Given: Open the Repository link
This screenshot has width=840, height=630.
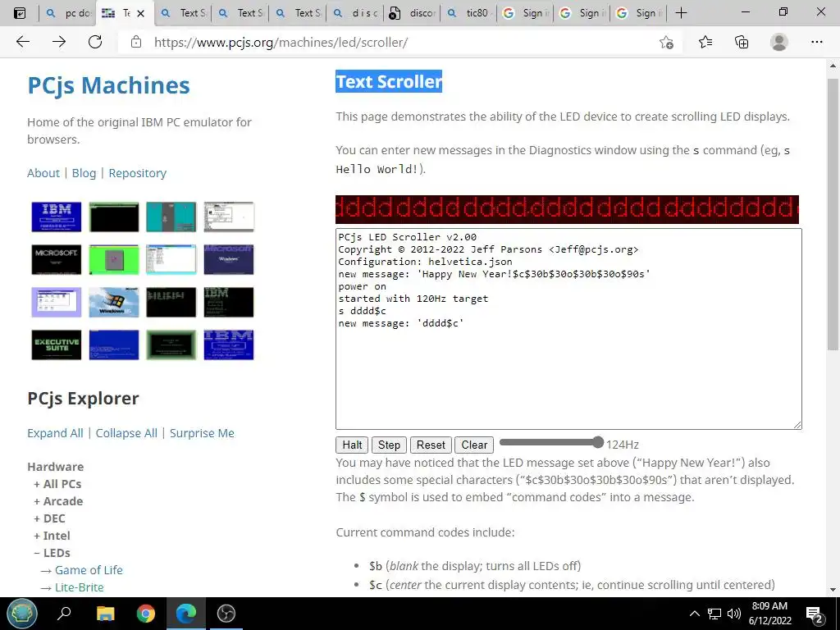Looking at the screenshot, I should click(x=138, y=173).
